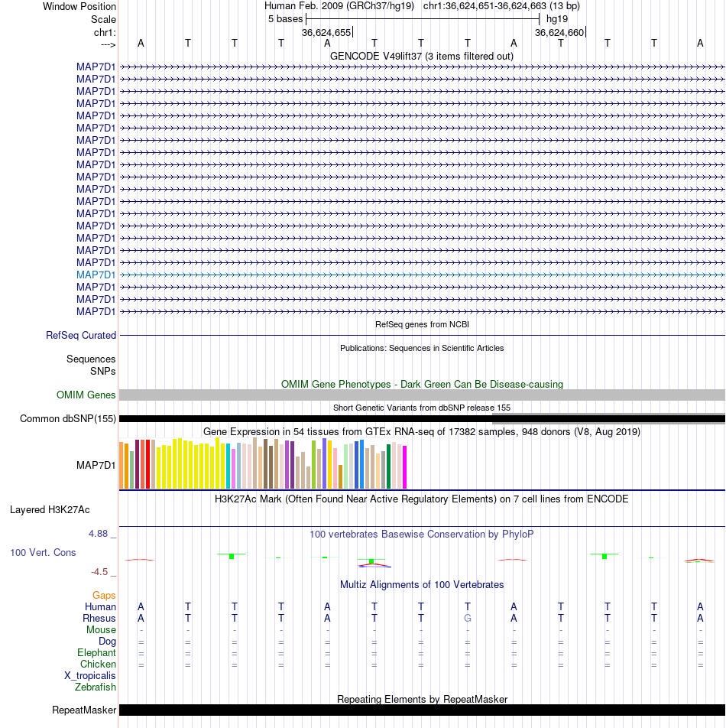
Task: Click the 'chr1:' ruler label
Action: coord(105,32)
